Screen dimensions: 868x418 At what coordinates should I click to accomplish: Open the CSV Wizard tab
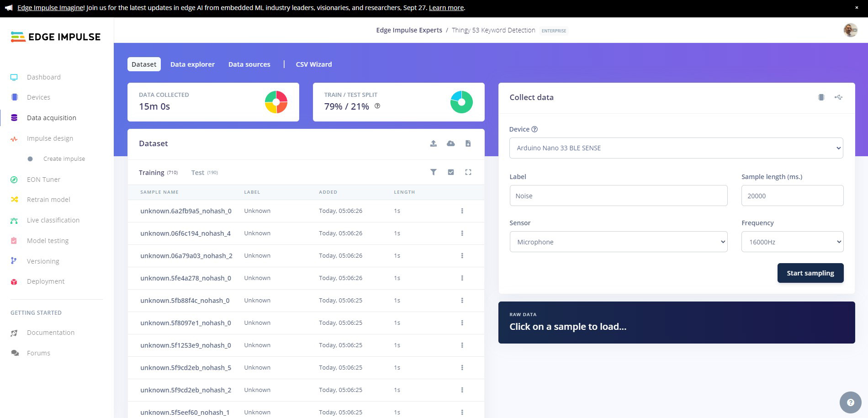[314, 64]
